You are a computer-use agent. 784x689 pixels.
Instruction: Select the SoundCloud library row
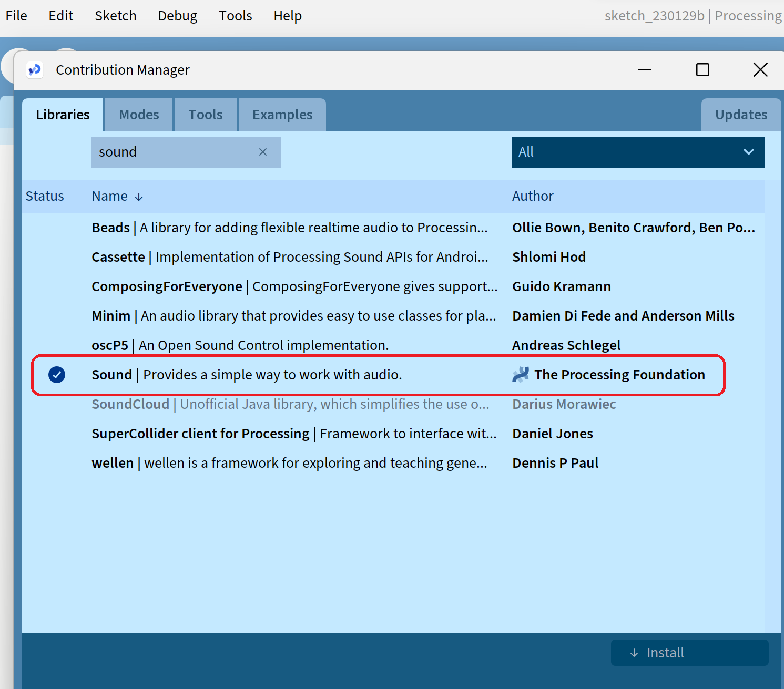pyautogui.click(x=393, y=404)
